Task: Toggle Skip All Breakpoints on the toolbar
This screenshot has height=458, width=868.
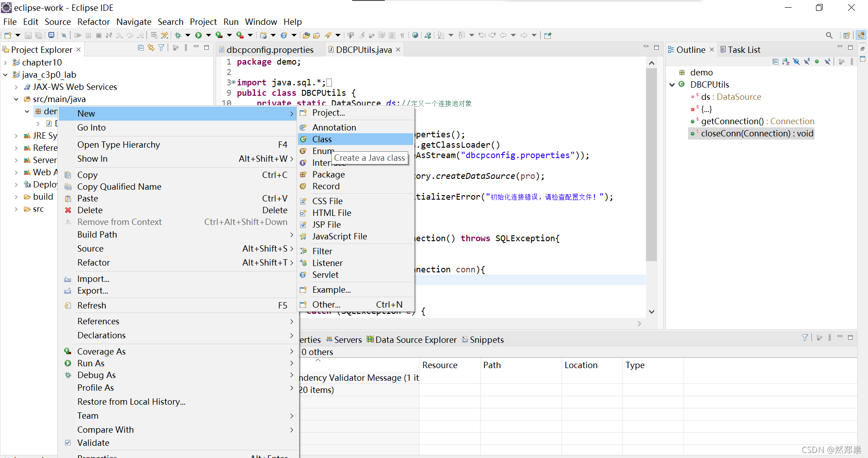Action: click(64, 35)
